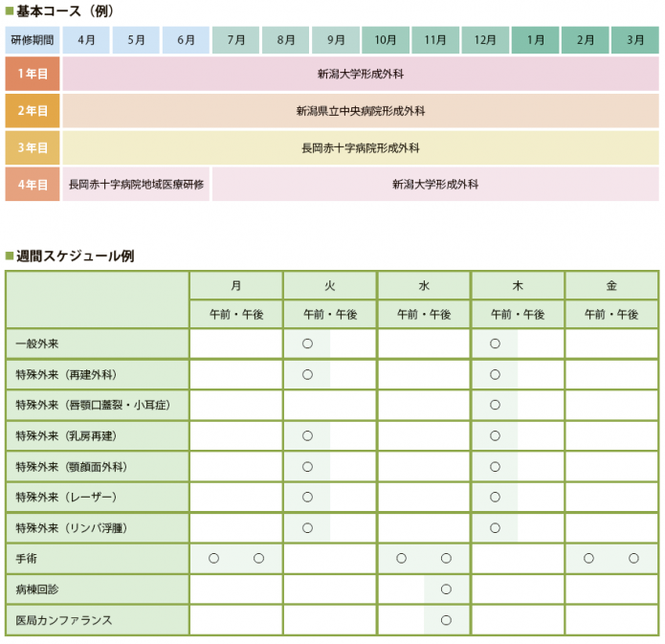The width and height of the screenshot is (665, 644).
Task: Click the 一般外来 row label
Action: (x=98, y=344)
